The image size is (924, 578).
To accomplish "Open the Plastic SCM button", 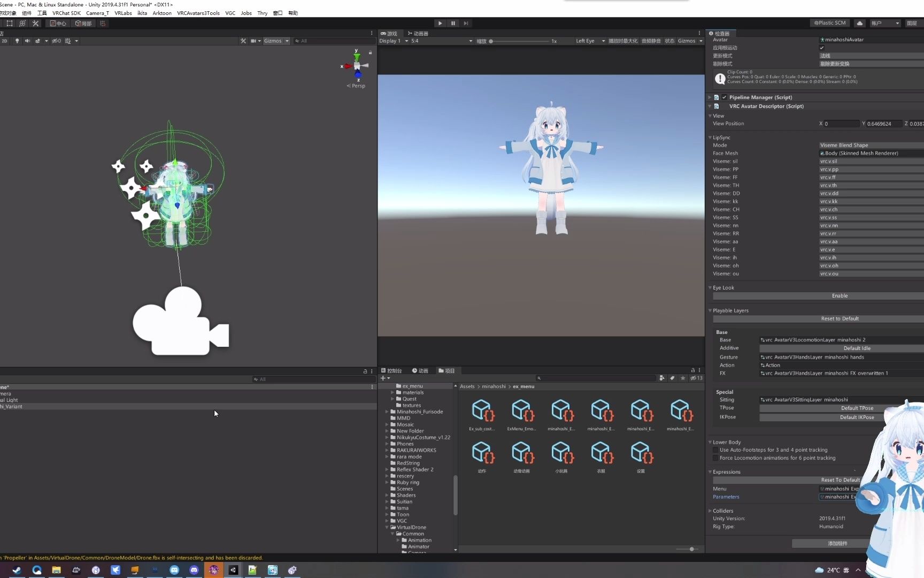I will (x=830, y=23).
